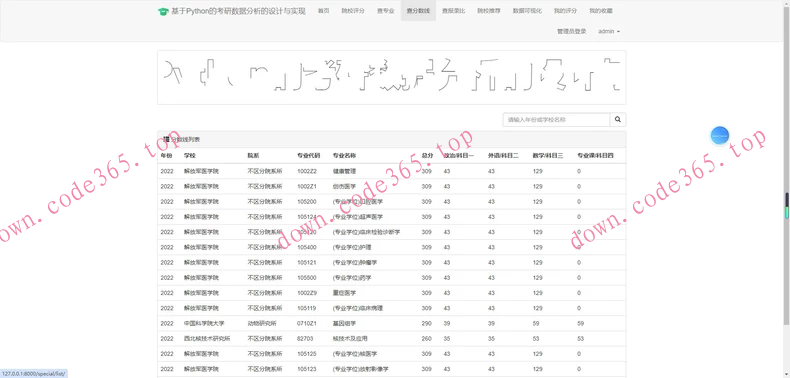
Task: Open the 查专业 nav tab
Action: pyautogui.click(x=385, y=11)
